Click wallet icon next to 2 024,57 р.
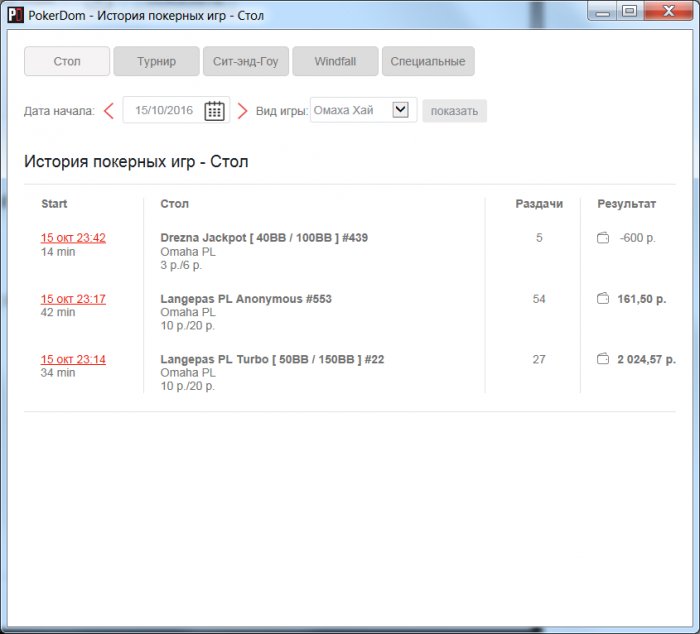 603,359
